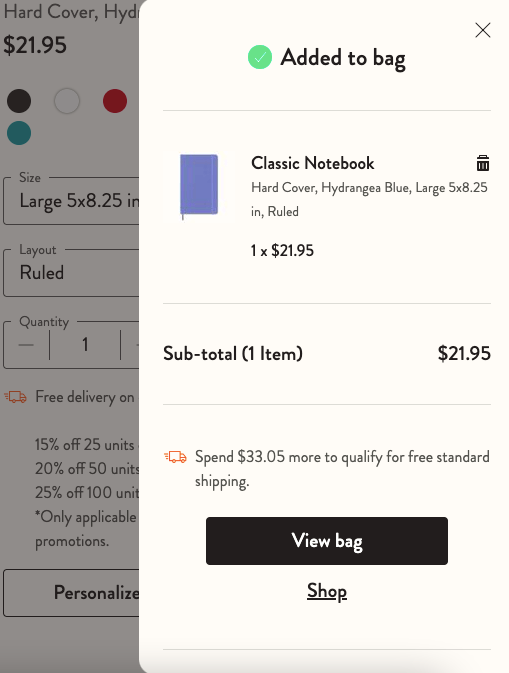Click the Personalize button

pos(71,593)
